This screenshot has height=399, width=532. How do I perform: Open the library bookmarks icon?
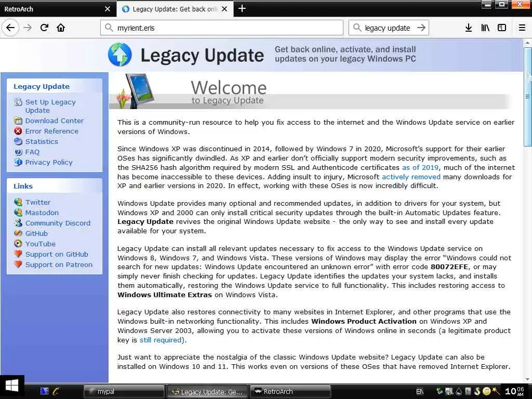485,28
